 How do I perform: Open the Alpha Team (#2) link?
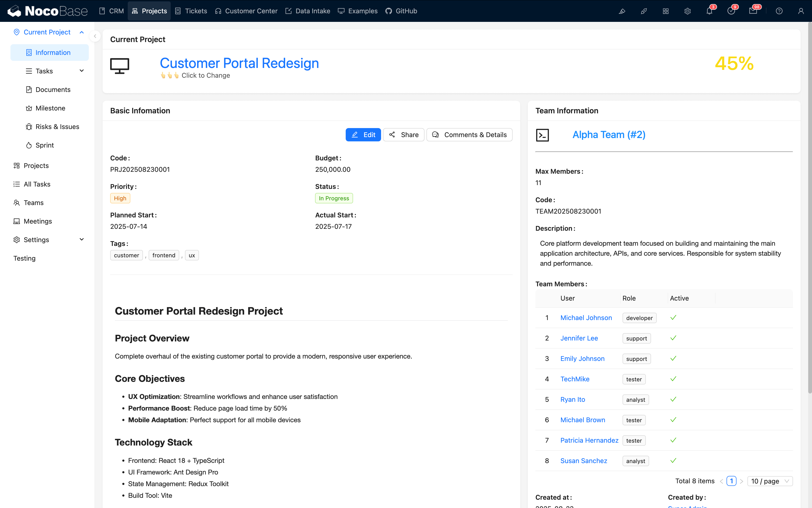[x=609, y=134]
